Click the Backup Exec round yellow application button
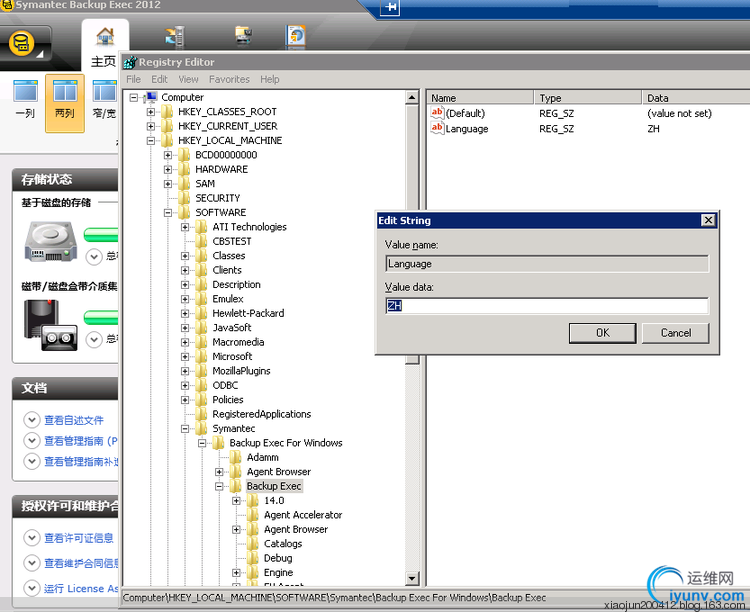 (x=21, y=44)
